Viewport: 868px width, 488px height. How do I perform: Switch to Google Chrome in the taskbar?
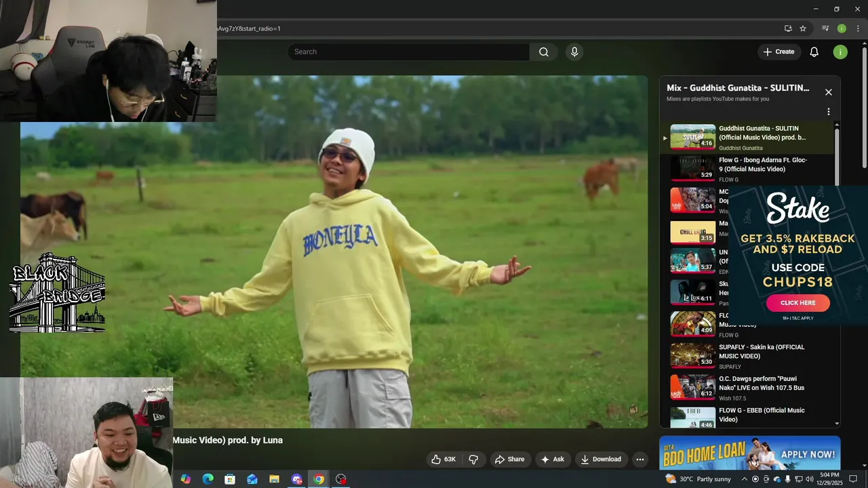(319, 479)
